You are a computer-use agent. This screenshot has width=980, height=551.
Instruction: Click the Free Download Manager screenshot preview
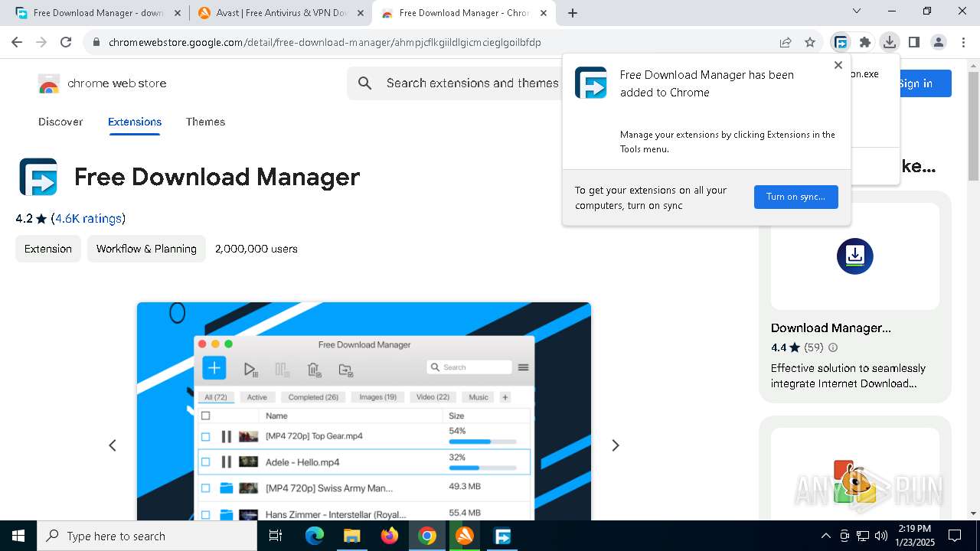pyautogui.click(x=364, y=411)
